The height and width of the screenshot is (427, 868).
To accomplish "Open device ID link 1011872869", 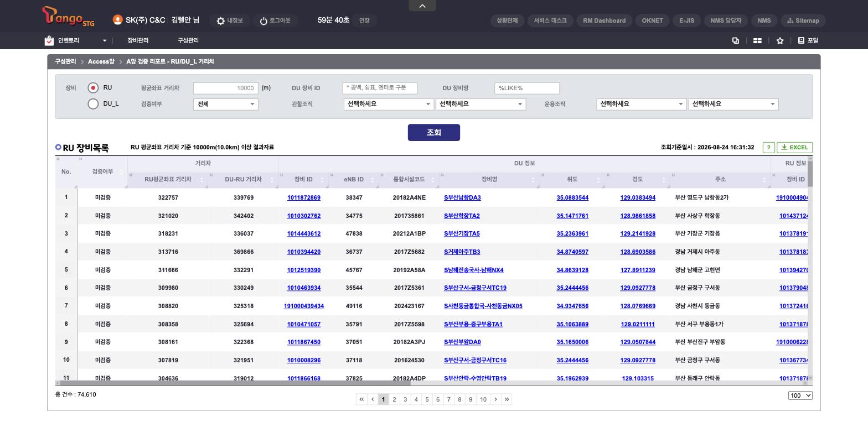I will pyautogui.click(x=304, y=197).
